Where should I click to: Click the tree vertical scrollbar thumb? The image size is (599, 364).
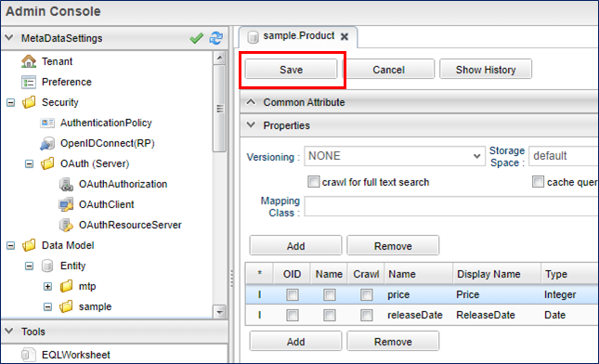220,109
